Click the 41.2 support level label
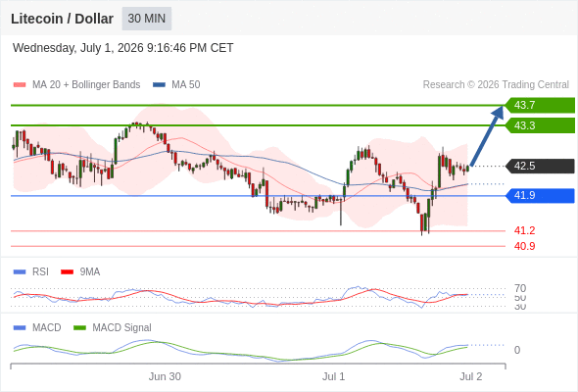Viewport: 578px width, 392px height. [x=524, y=231]
